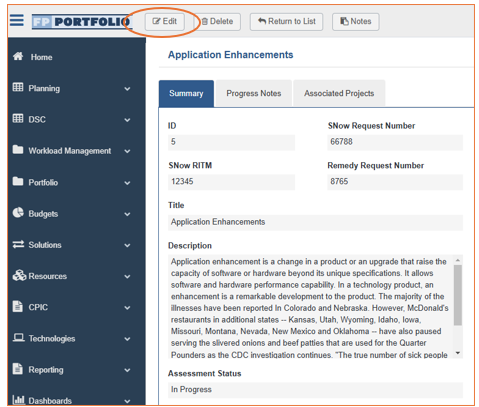Open the Associated Projects tab
This screenshot has height=407, width=479.
(x=339, y=93)
